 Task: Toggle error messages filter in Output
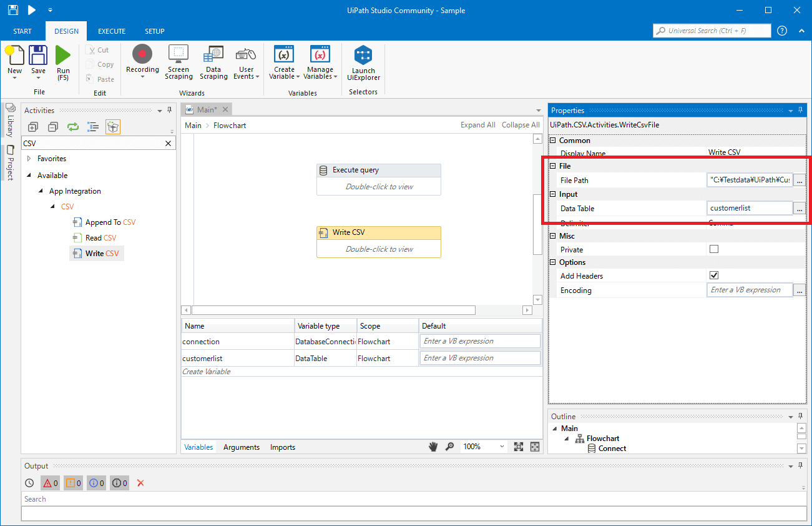tap(50, 483)
